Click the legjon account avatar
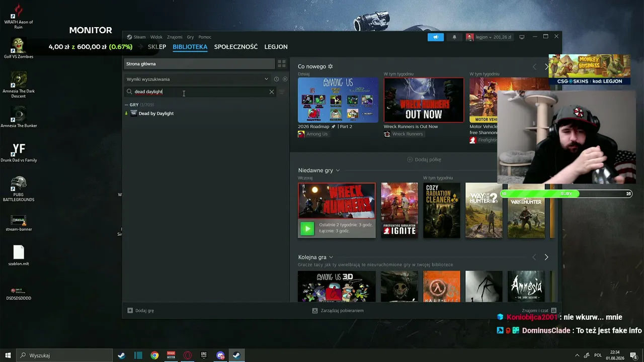This screenshot has height=362, width=644. [x=469, y=37]
